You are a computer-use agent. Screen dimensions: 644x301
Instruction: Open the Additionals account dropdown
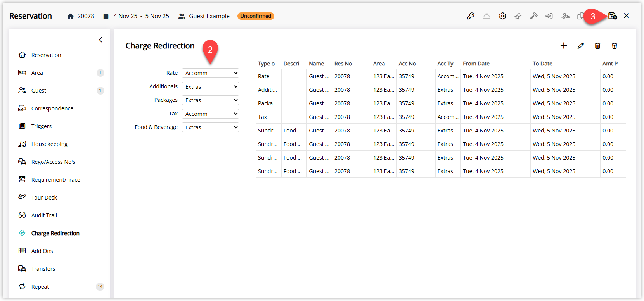(210, 87)
